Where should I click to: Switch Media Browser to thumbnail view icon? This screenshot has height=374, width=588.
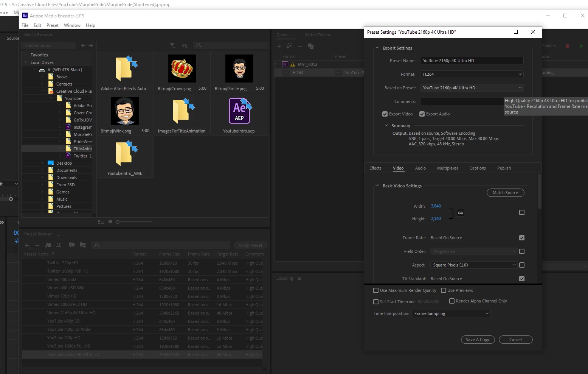[x=110, y=222]
